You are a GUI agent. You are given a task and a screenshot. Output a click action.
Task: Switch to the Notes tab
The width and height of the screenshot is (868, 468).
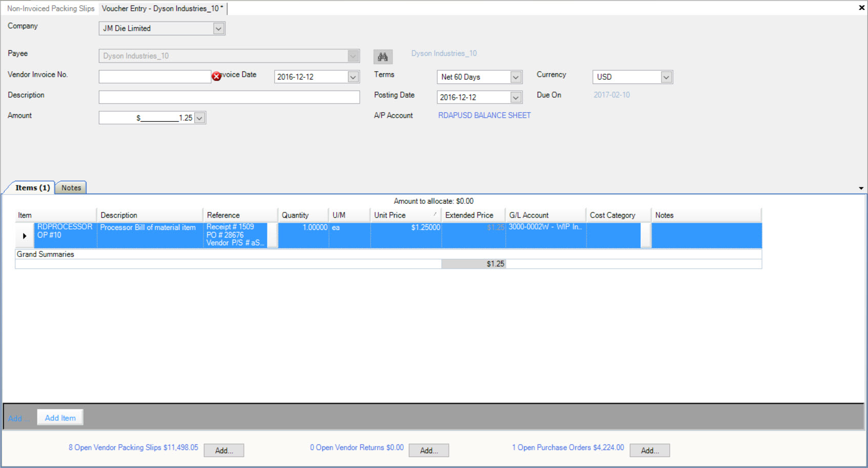[71, 188]
